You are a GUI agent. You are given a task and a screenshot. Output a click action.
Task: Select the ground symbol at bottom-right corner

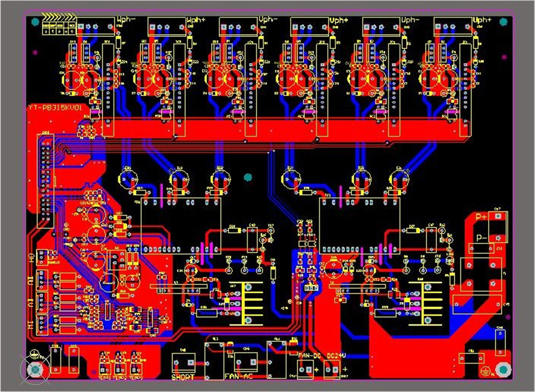(x=486, y=371)
